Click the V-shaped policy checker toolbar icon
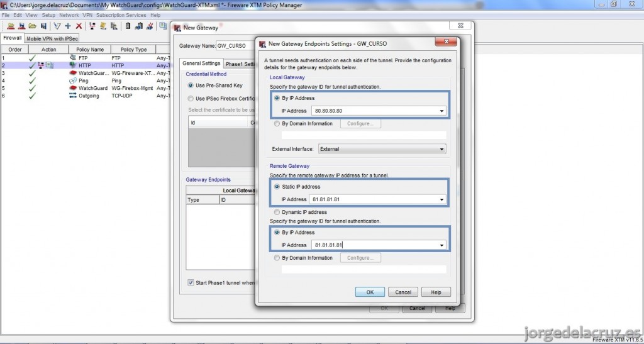This screenshot has width=644, height=344. (57, 26)
